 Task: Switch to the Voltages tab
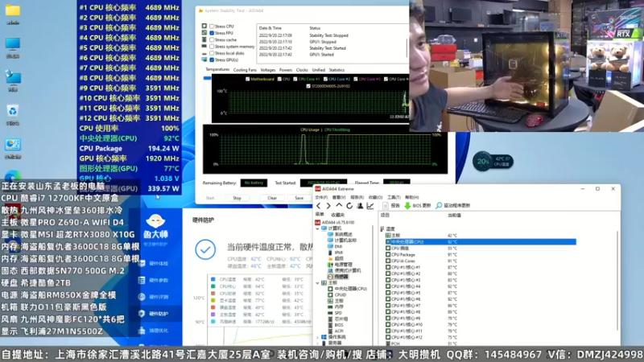click(x=268, y=70)
